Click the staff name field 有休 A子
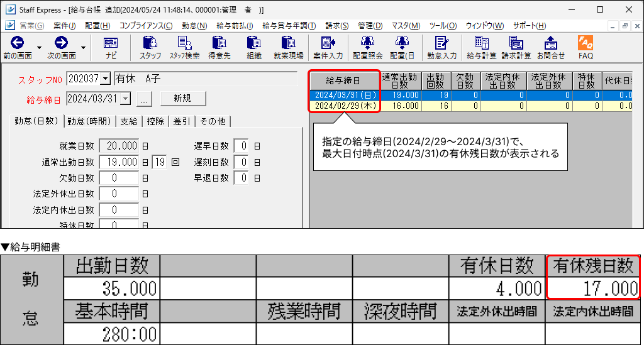The image size is (644, 345). coord(206,79)
